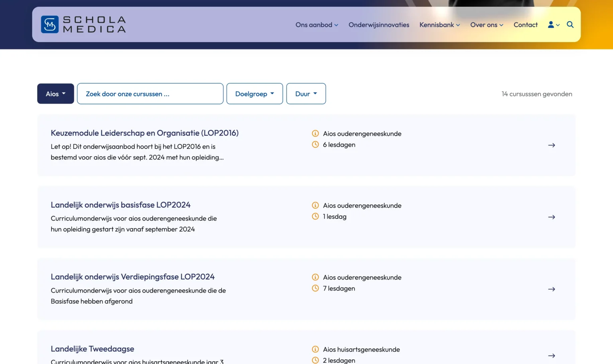The height and width of the screenshot is (364, 613).
Task: Click clock icon next to 2 lesdagen
Action: coord(315,360)
